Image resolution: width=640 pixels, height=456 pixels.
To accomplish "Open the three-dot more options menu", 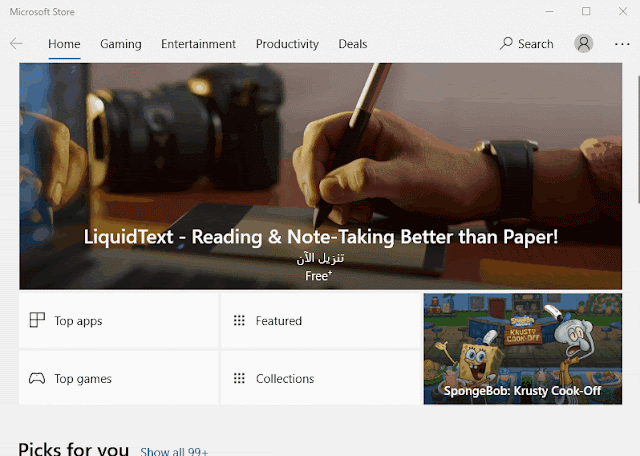I will (x=622, y=44).
